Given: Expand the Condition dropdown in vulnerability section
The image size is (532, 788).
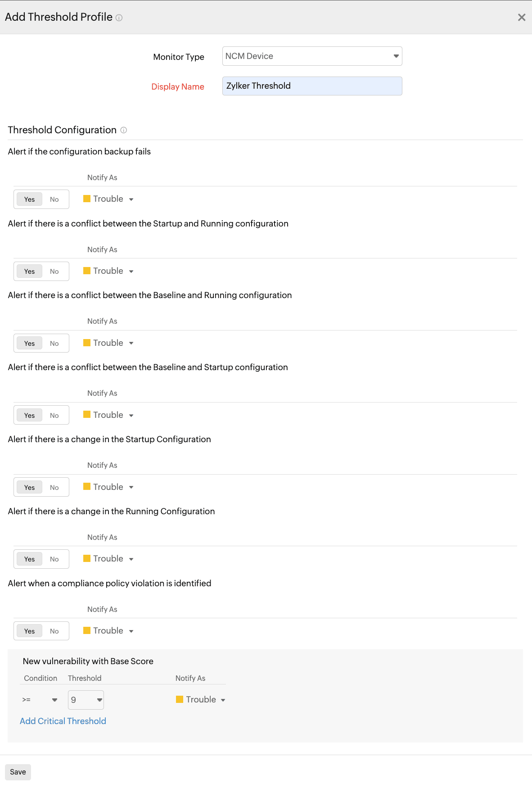Looking at the screenshot, I should click(54, 700).
